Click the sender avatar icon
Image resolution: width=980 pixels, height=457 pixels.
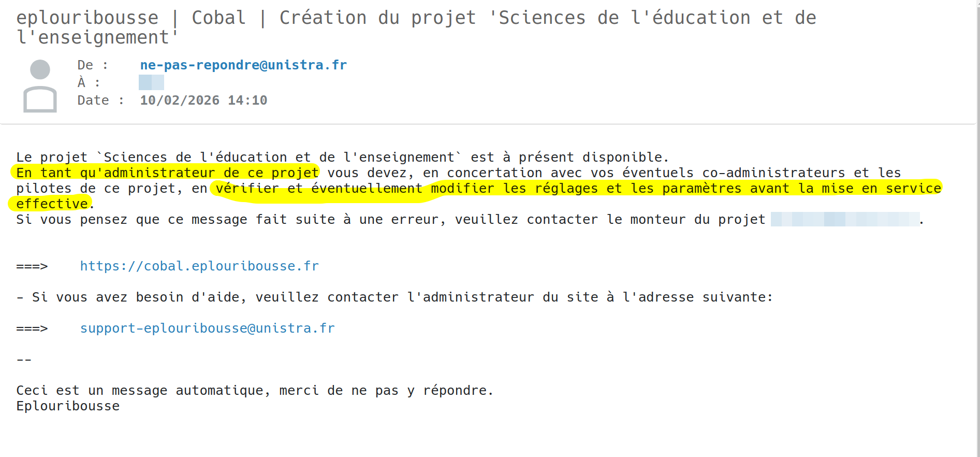[x=40, y=86]
